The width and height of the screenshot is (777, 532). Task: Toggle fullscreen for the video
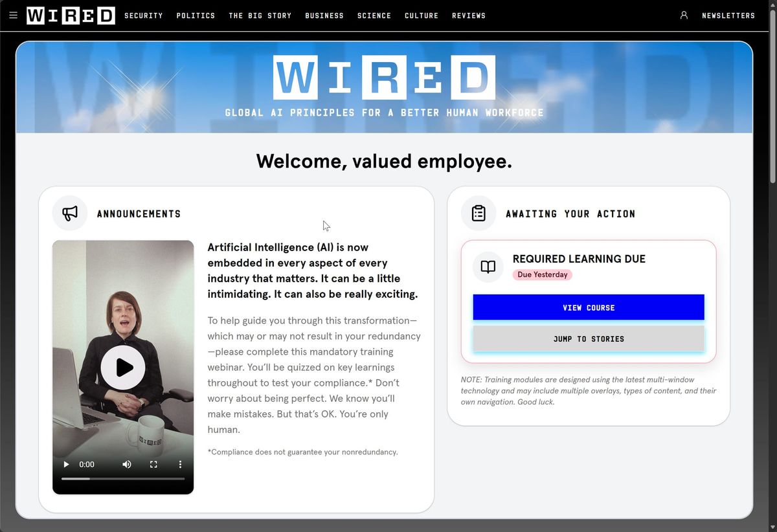click(x=153, y=464)
